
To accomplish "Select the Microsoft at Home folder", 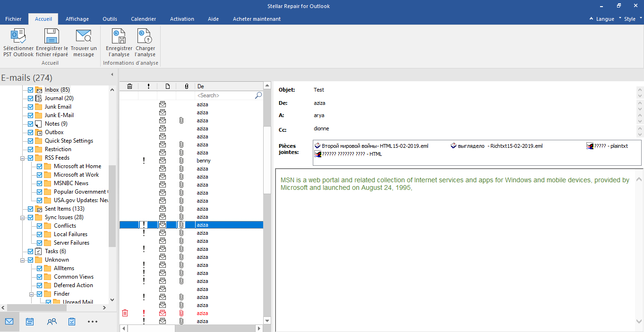I will click(77, 166).
